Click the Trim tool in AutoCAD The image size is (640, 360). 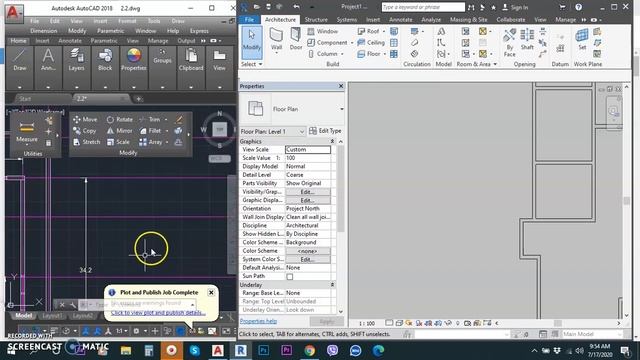click(150, 120)
